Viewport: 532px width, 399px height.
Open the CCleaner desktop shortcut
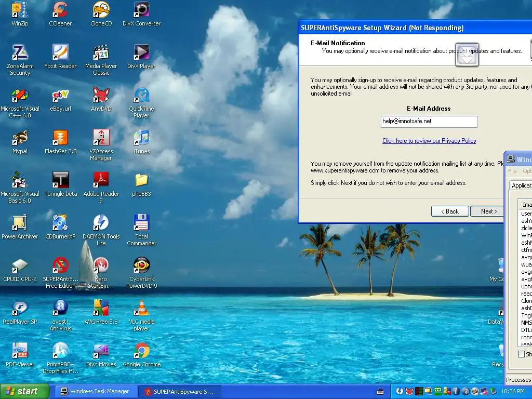coord(60,14)
